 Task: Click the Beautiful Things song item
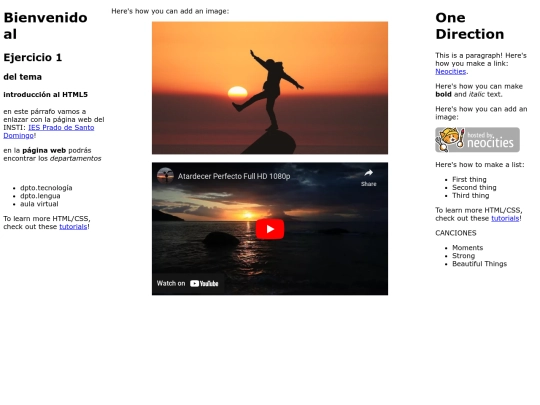click(479, 263)
